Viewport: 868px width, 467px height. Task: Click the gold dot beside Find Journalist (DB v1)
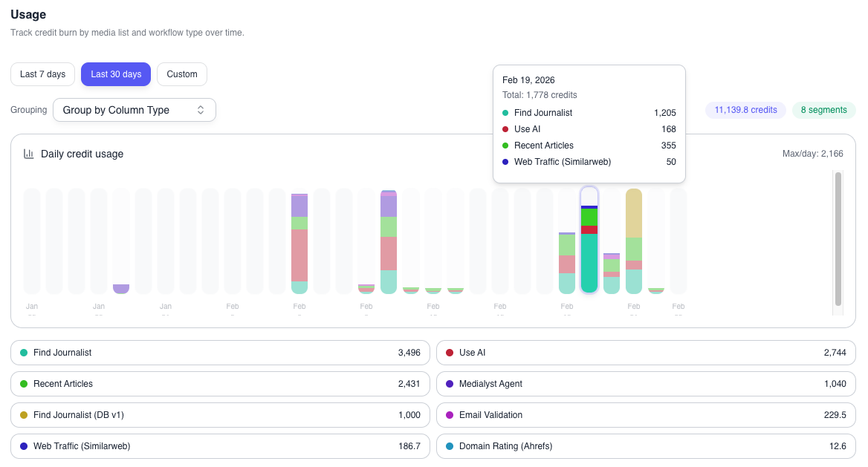click(x=24, y=415)
